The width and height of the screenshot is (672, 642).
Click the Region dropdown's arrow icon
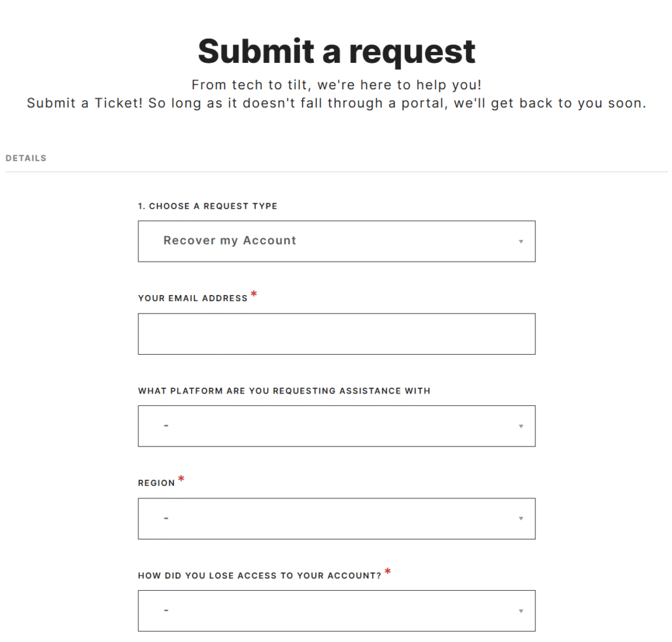coord(521,519)
